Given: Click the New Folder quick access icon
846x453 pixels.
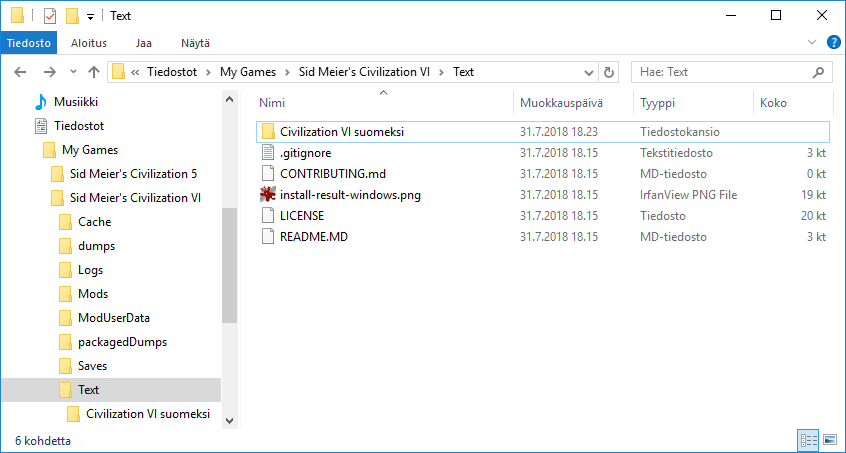Looking at the screenshot, I should point(72,16).
